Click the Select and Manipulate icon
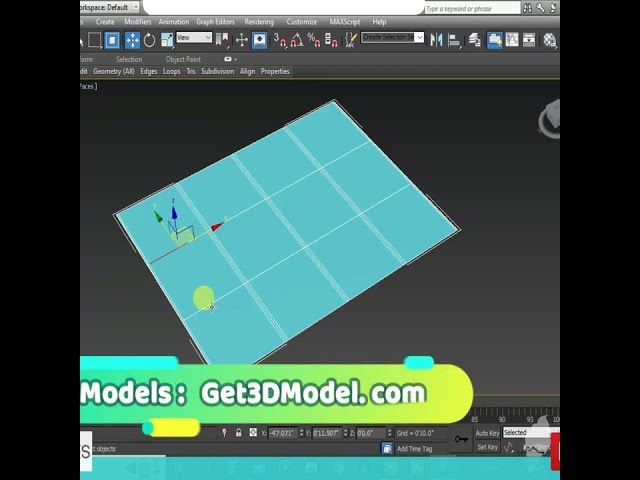Image resolution: width=640 pixels, height=480 pixels. pos(242,40)
